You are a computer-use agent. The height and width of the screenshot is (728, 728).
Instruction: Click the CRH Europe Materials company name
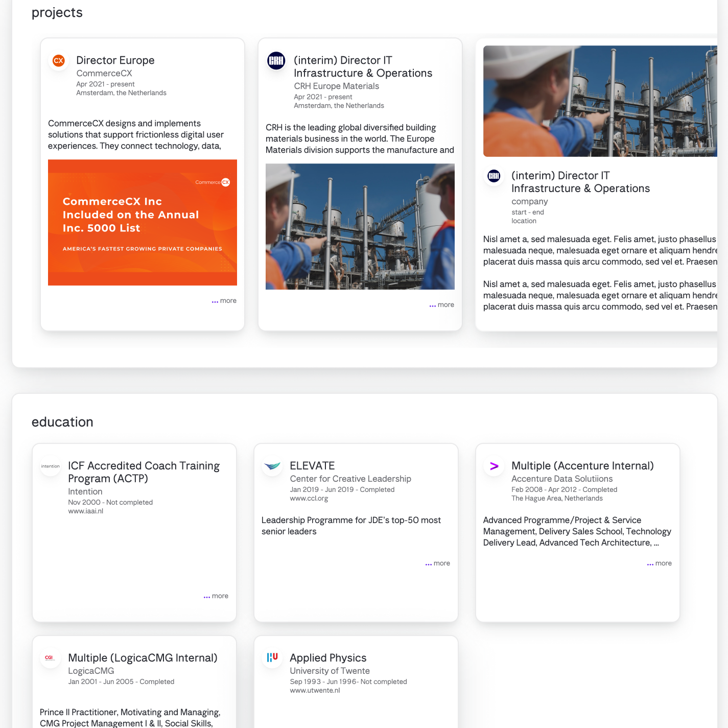pyautogui.click(x=336, y=86)
